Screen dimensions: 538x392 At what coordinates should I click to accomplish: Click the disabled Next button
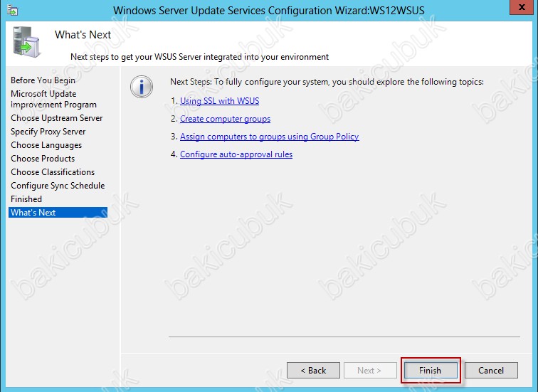370,371
